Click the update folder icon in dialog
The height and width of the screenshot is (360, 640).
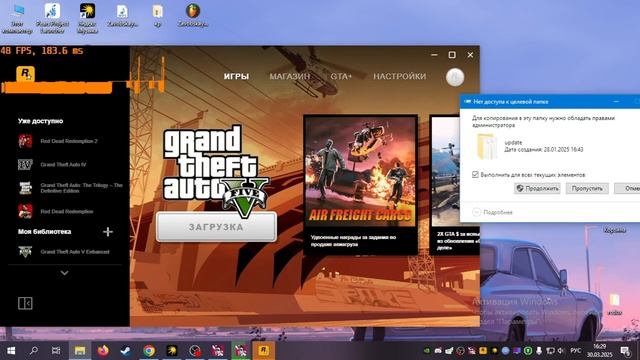click(487, 147)
